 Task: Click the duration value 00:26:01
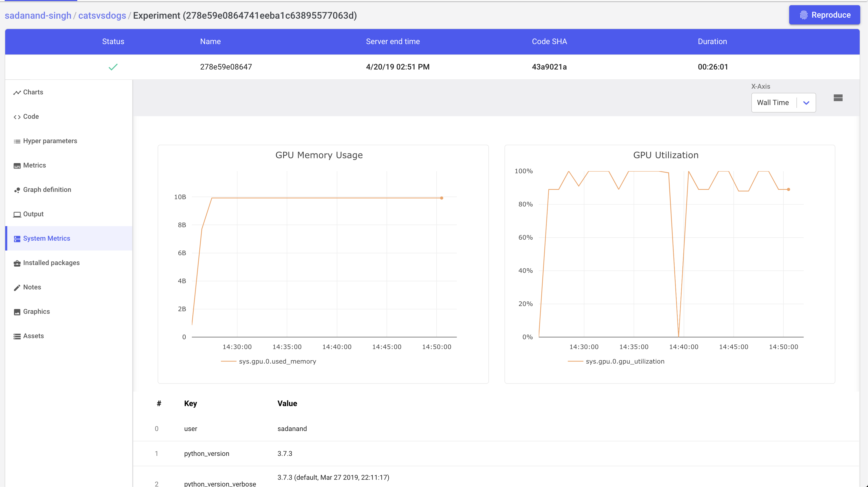click(713, 67)
